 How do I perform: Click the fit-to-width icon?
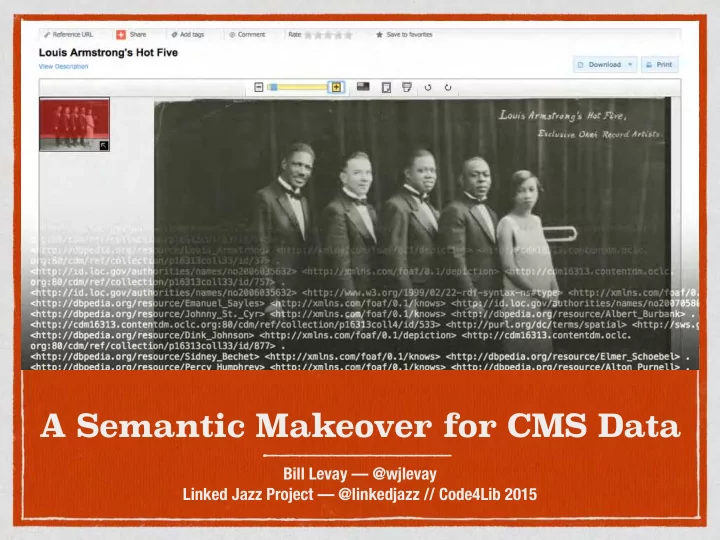tap(407, 87)
